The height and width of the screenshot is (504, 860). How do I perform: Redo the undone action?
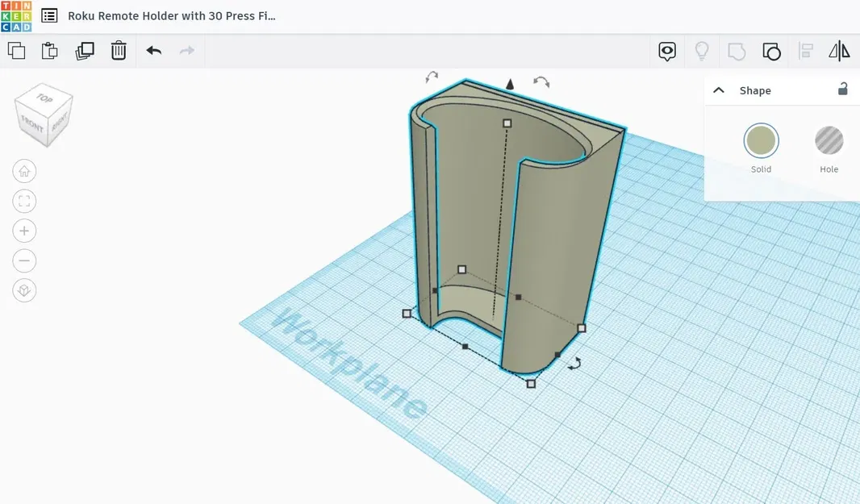click(187, 51)
